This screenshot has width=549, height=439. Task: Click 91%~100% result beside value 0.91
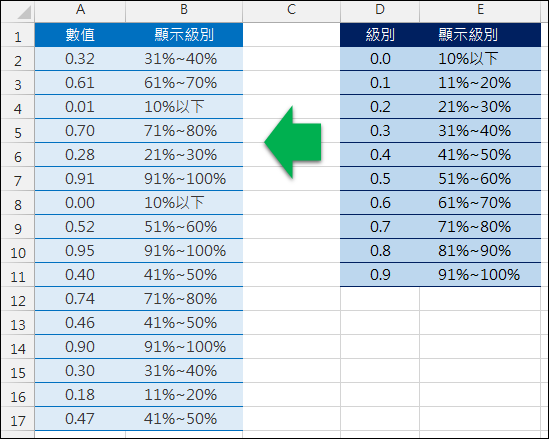tap(184, 179)
